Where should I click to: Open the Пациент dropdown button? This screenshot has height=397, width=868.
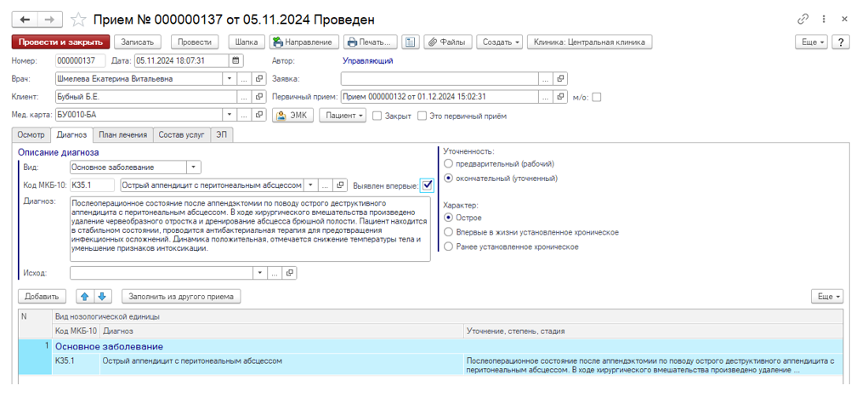343,116
